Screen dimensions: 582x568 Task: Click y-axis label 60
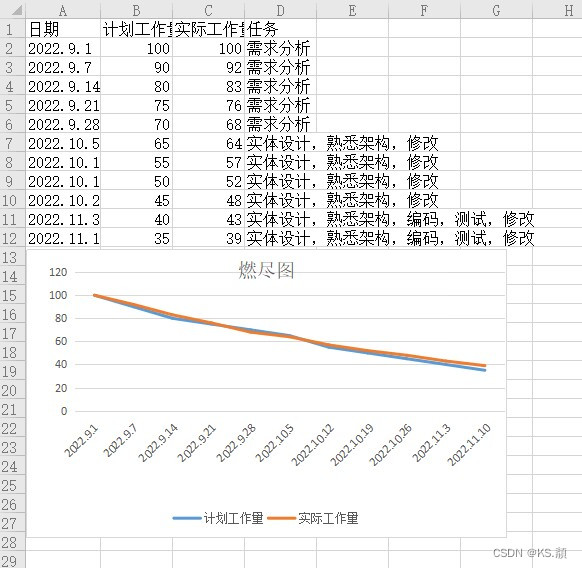coord(61,341)
